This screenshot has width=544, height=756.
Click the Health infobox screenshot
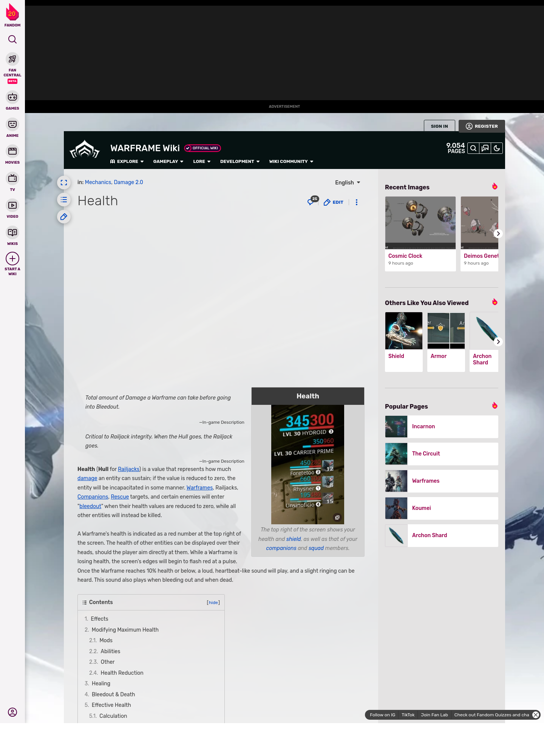click(x=308, y=465)
